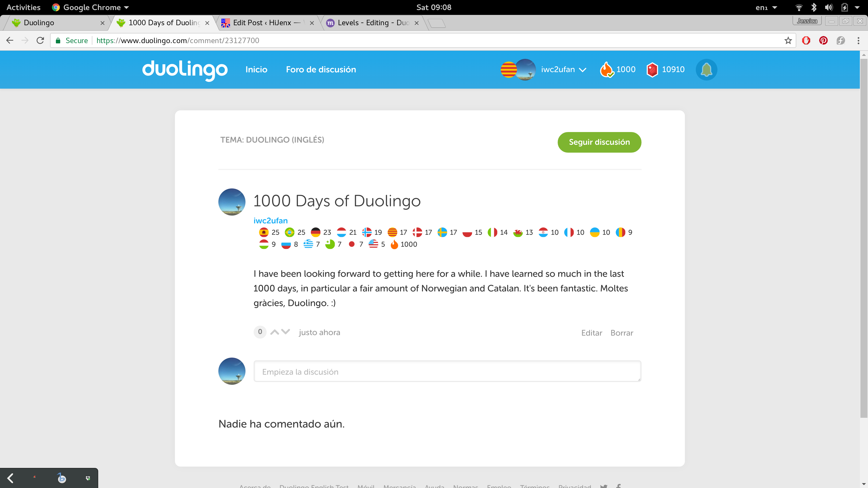Open Foro de discusión menu item
The height and width of the screenshot is (488, 868).
click(x=321, y=70)
